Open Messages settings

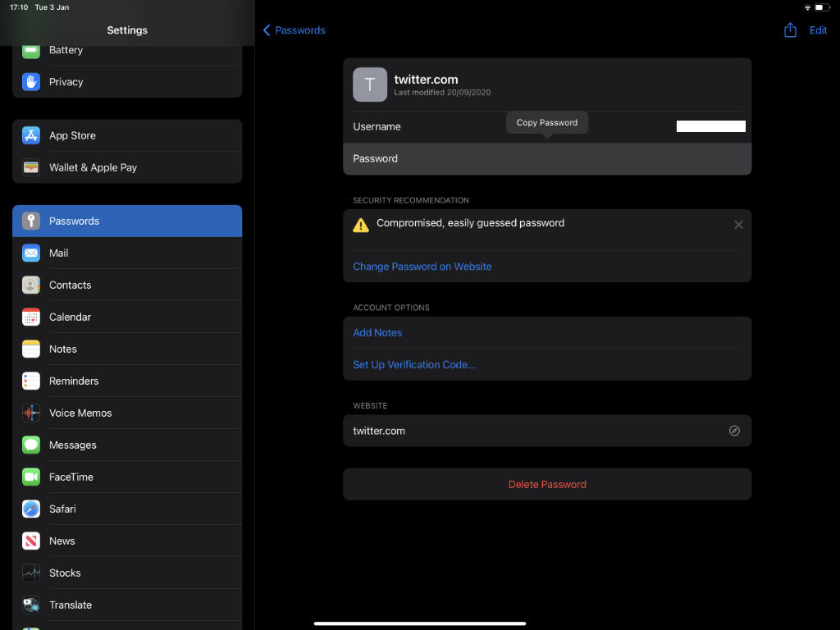[x=127, y=445]
